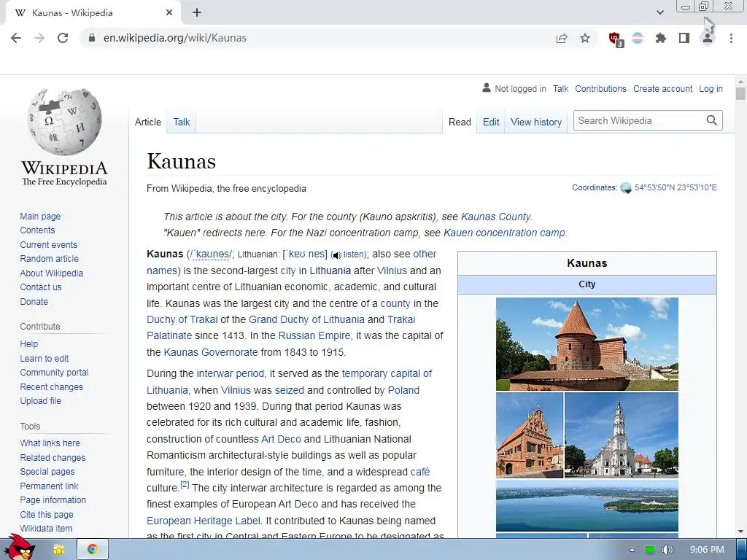Switch to the Article tab

[x=147, y=122]
